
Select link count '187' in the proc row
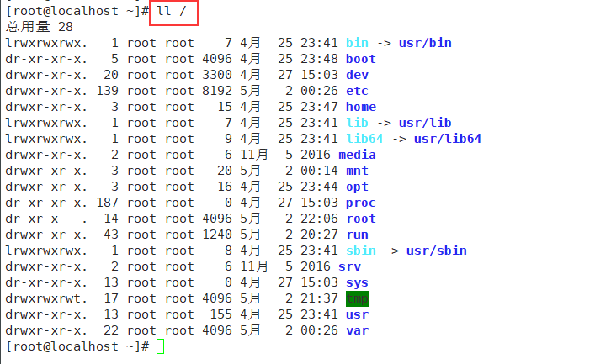(107, 203)
